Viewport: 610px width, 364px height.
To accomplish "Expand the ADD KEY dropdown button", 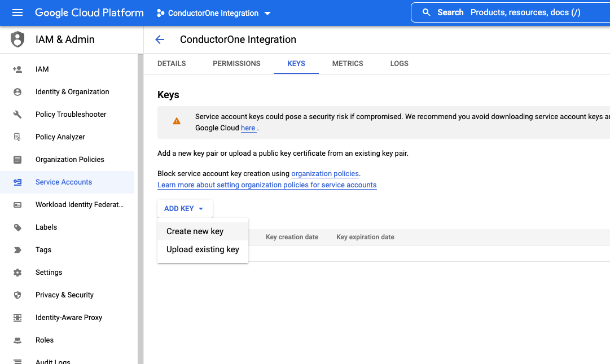I will click(185, 208).
